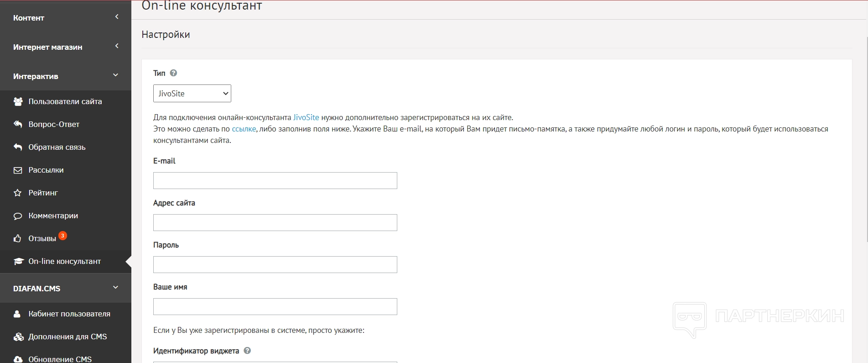Focus the Ваше имя input field
Viewport: 868px width, 363px height.
275,306
